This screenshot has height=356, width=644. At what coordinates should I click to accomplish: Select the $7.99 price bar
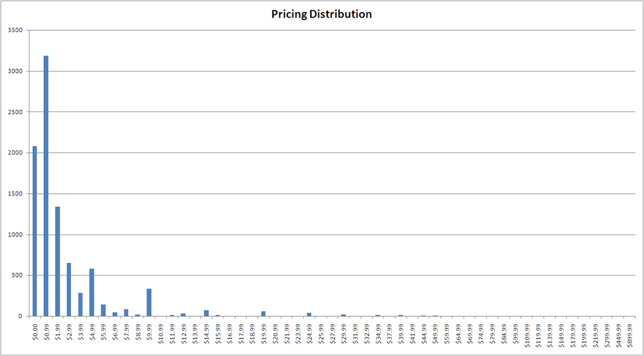pos(126,313)
